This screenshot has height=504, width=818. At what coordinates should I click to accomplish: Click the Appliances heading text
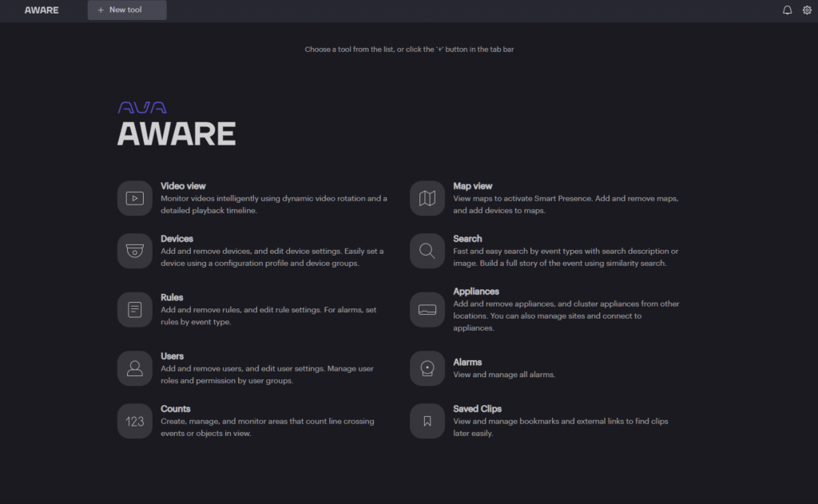pyautogui.click(x=476, y=291)
